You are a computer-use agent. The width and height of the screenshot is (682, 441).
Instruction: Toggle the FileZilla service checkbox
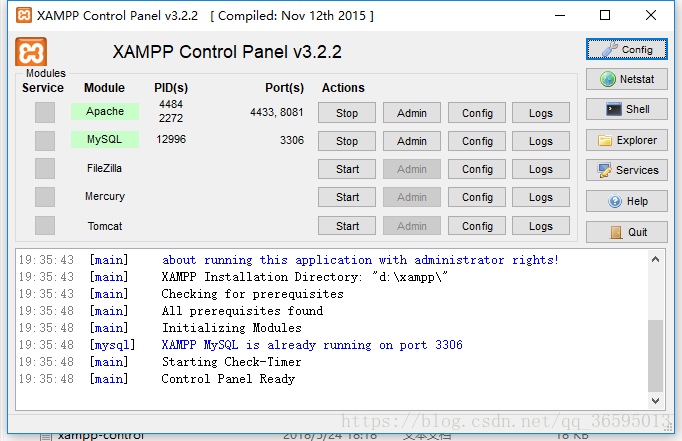click(45, 169)
